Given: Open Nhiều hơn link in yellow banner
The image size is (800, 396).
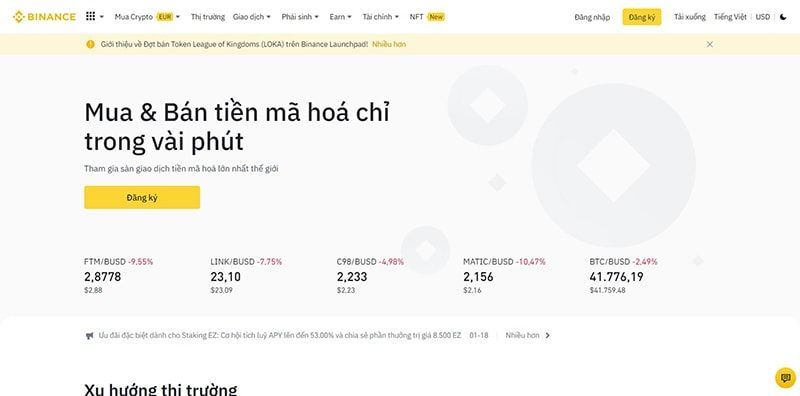Looking at the screenshot, I should coord(389,44).
